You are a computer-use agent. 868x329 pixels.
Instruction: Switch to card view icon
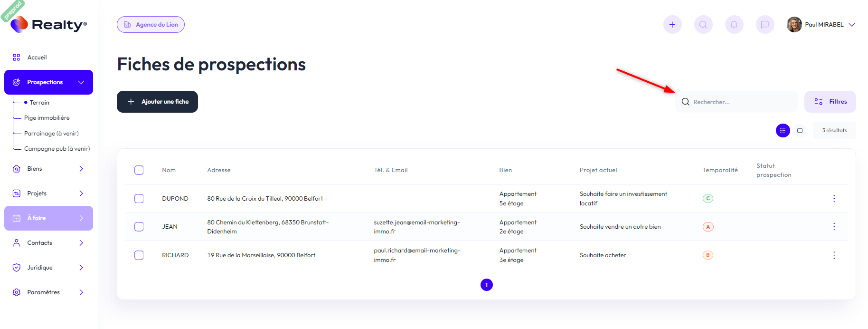800,130
